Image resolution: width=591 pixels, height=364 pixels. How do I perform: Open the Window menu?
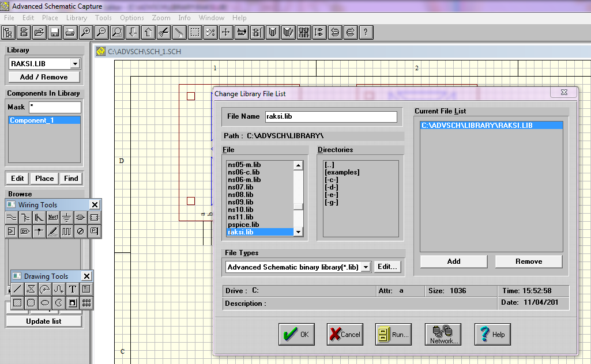212,18
